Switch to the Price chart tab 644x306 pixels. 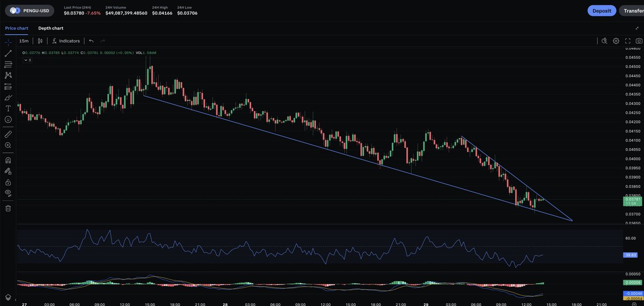(17, 28)
